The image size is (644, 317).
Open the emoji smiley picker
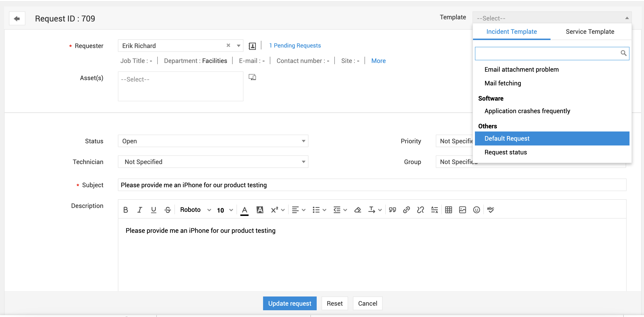pyautogui.click(x=477, y=210)
